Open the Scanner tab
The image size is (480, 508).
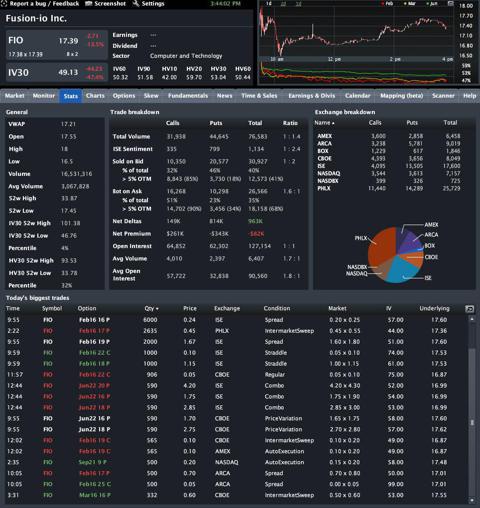click(x=443, y=96)
